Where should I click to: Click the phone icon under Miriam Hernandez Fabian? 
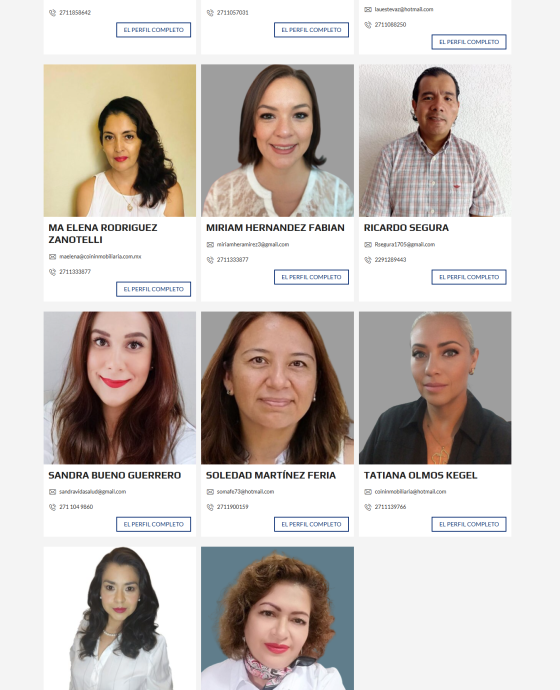tap(210, 260)
